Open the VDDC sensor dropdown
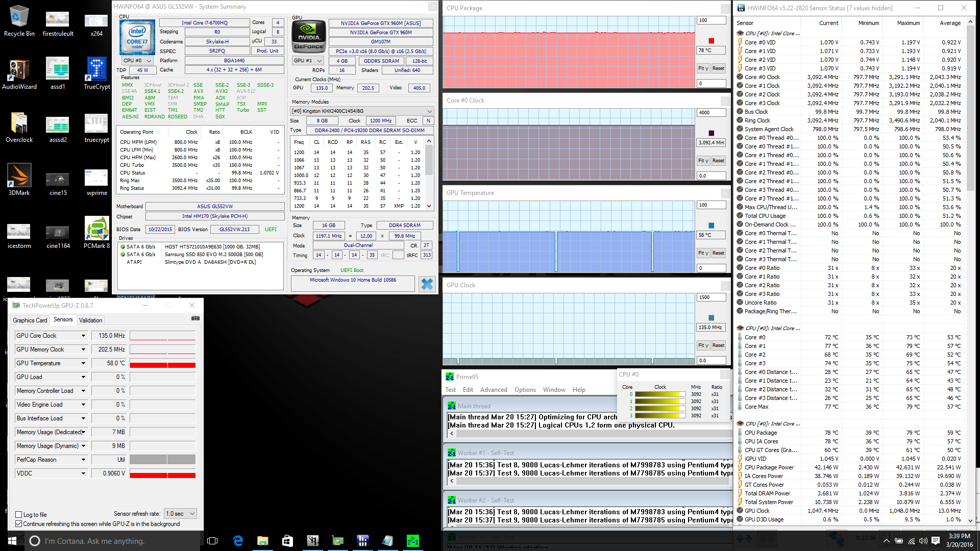 click(83, 473)
